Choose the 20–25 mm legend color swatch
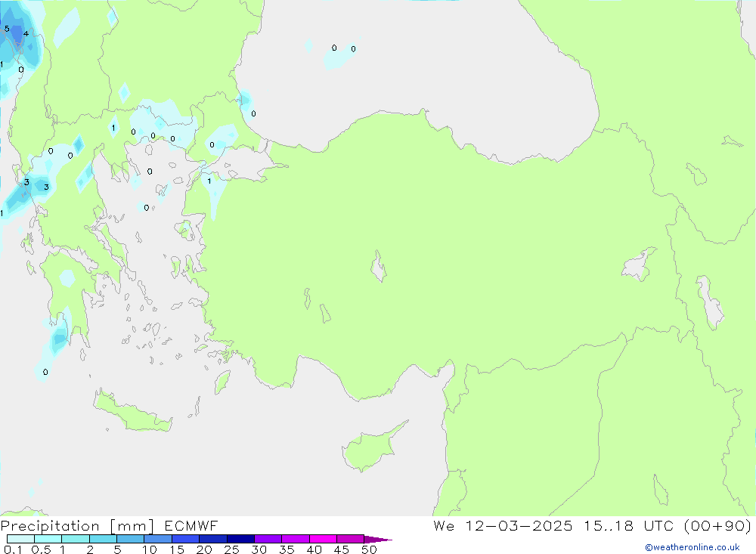 click(x=212, y=539)
